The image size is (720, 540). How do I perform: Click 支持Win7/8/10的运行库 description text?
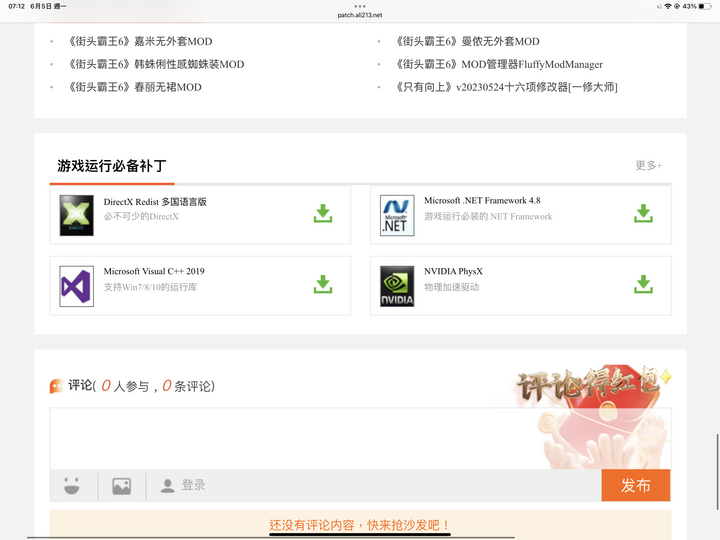pyautogui.click(x=150, y=287)
